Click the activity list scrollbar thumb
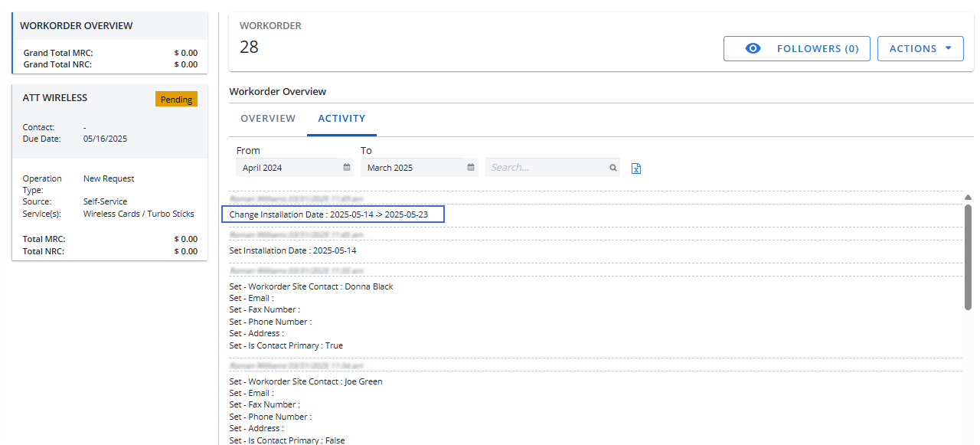The width and height of the screenshot is (980, 445). click(968, 257)
